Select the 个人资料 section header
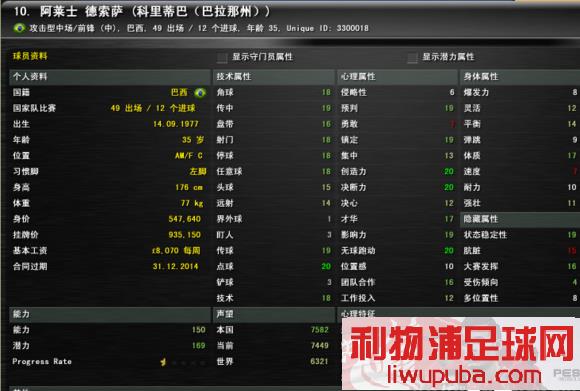The image size is (580, 391). (110, 77)
